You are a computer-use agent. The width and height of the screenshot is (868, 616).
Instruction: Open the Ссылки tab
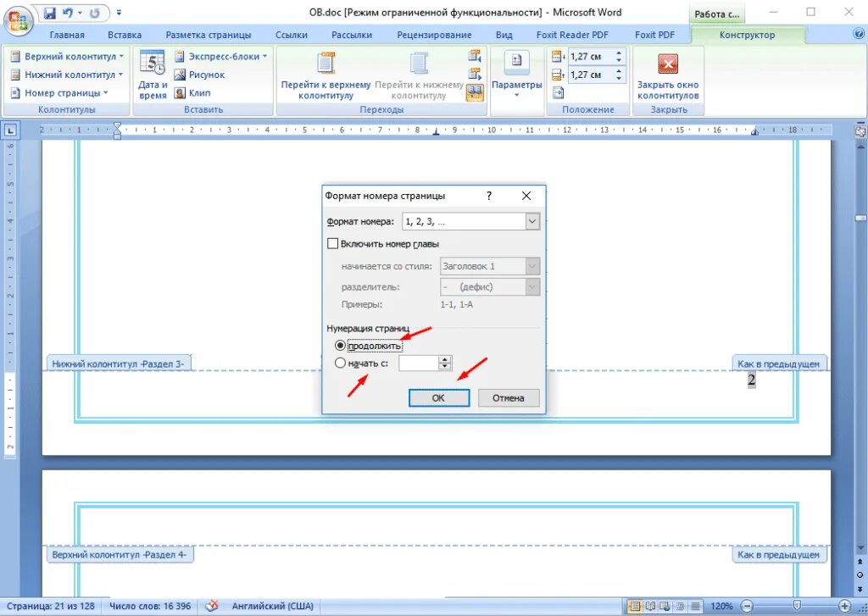pyautogui.click(x=292, y=35)
